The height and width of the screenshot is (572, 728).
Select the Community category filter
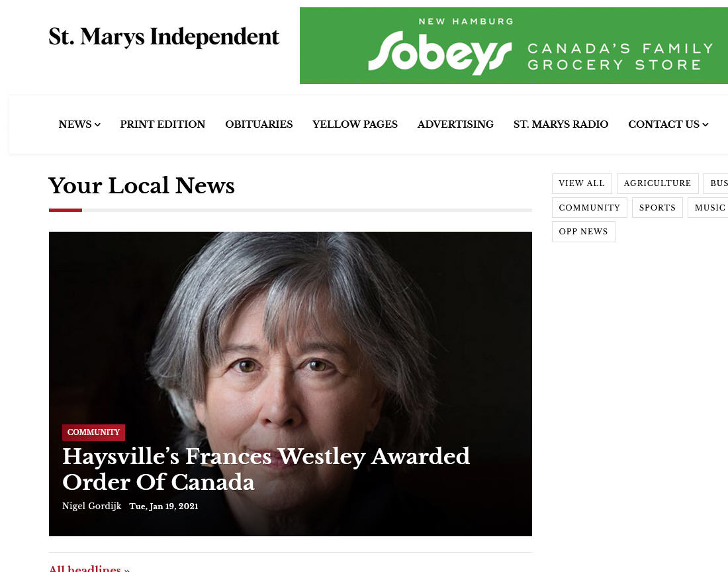[589, 207]
